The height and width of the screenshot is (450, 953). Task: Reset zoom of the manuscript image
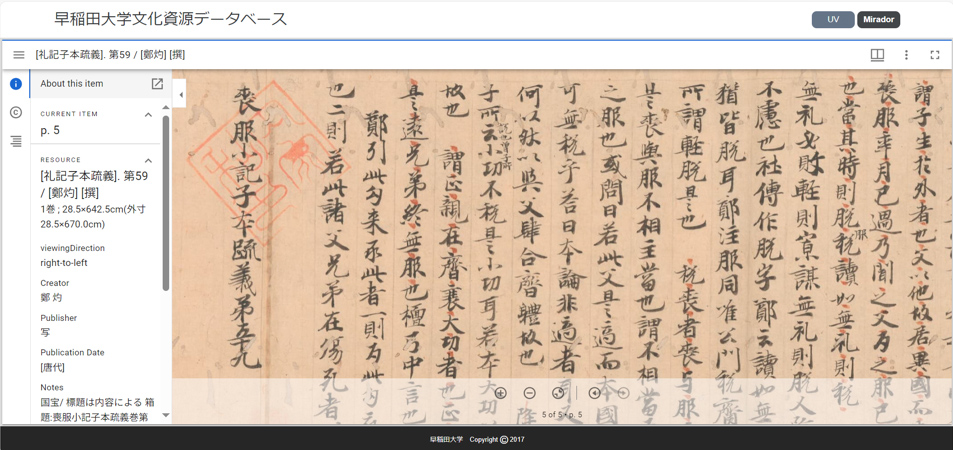559,393
